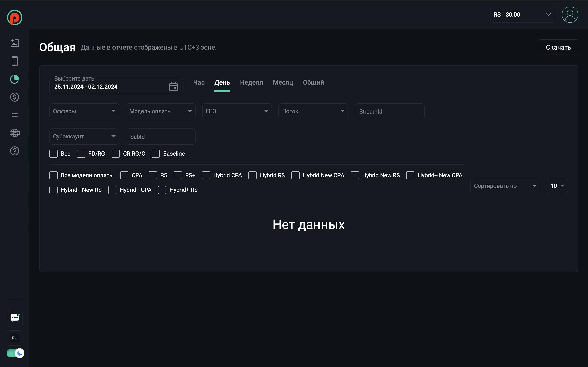Expand the Сортировать по dropdown
Screen dimensions: 588x367
505,186
